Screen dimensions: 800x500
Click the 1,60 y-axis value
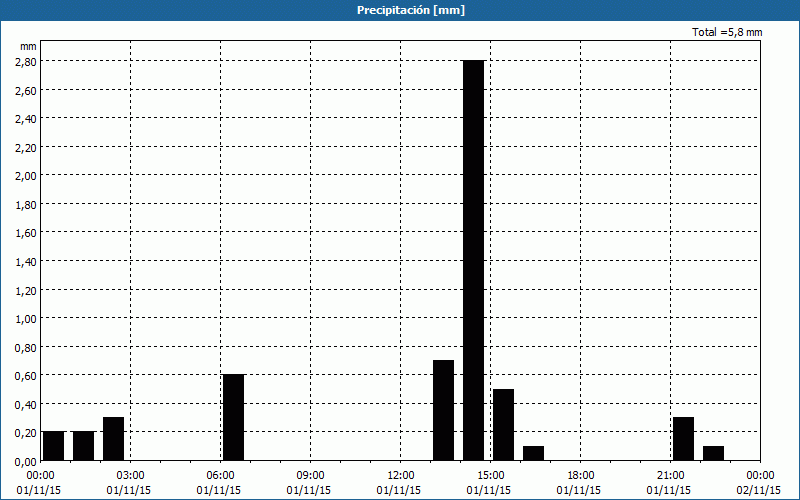coord(27,233)
